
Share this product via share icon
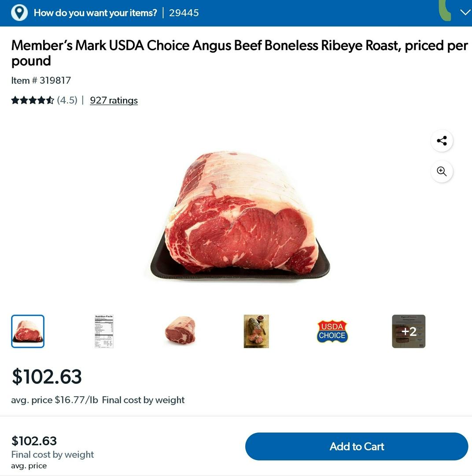(x=442, y=141)
